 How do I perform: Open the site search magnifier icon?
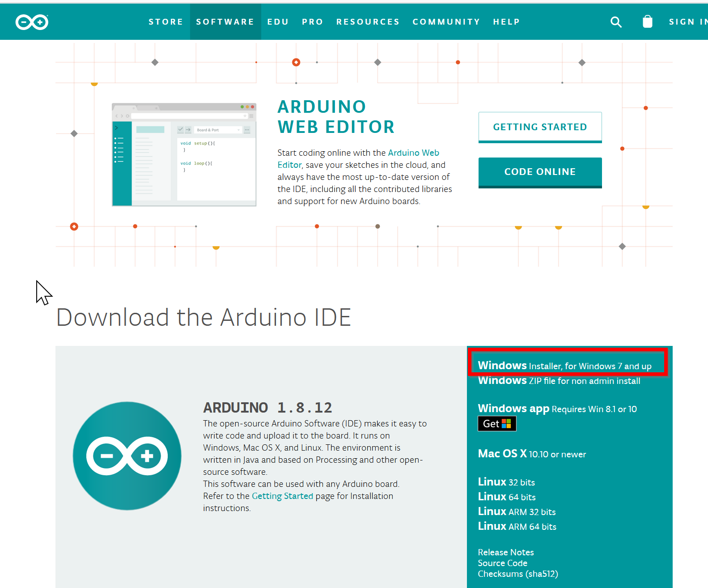tap(616, 22)
